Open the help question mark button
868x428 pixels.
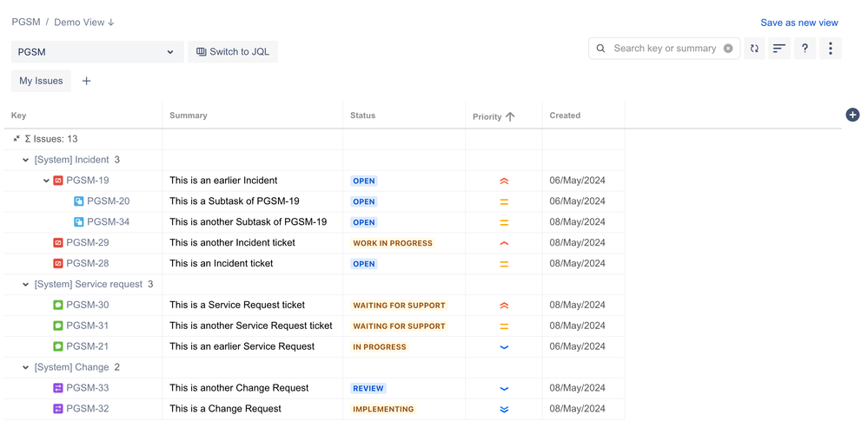click(805, 49)
